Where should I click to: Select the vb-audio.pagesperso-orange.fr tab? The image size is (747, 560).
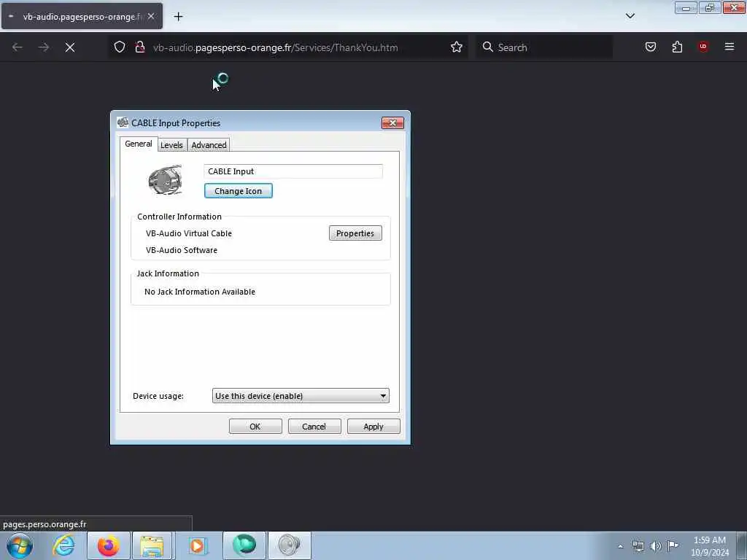click(x=82, y=17)
